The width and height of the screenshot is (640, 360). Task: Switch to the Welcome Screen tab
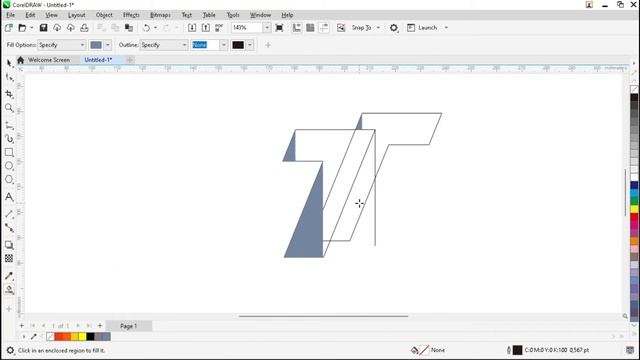tap(49, 60)
